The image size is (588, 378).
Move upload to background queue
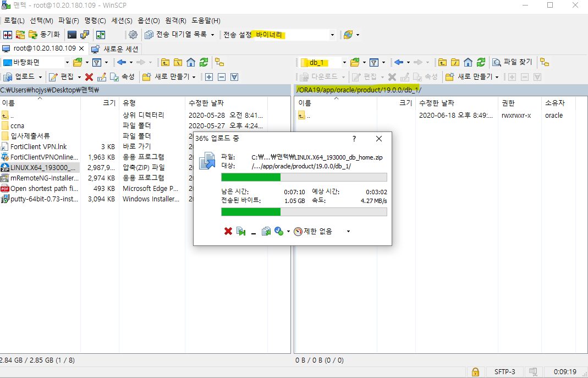coord(266,232)
